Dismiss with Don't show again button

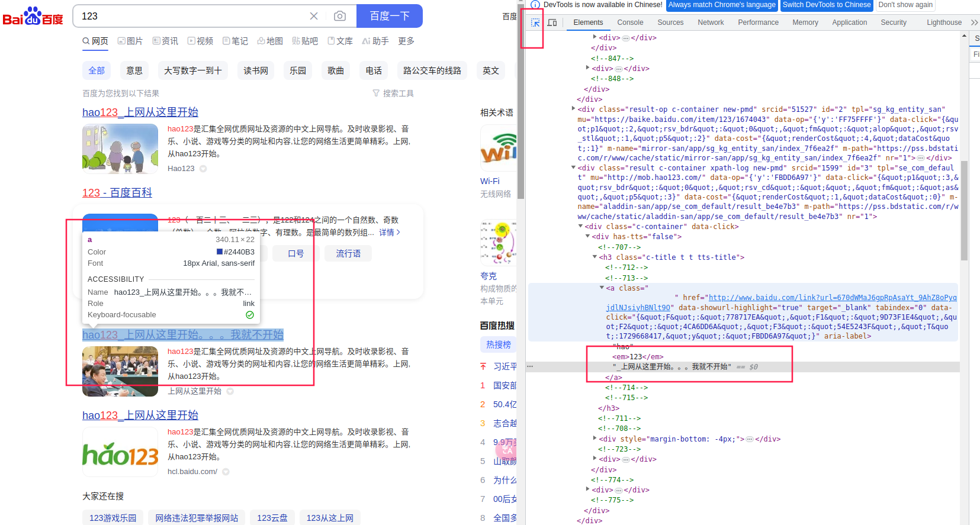click(x=905, y=5)
